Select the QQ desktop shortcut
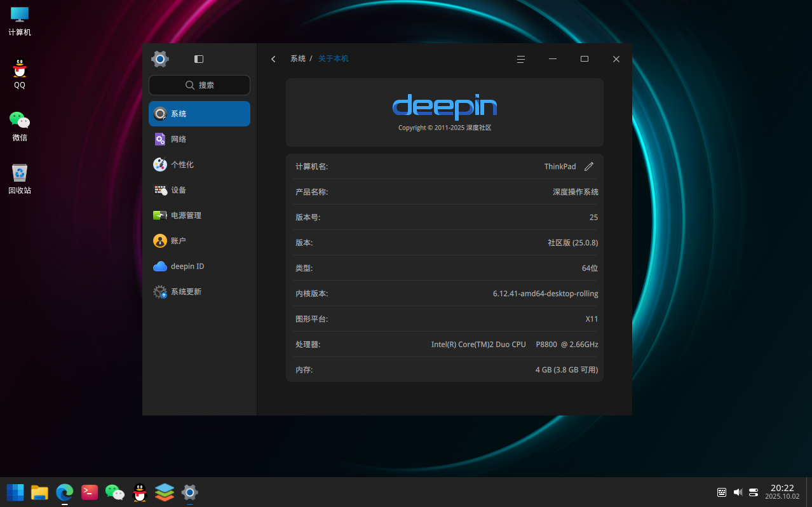This screenshot has height=507, width=812. tap(20, 74)
